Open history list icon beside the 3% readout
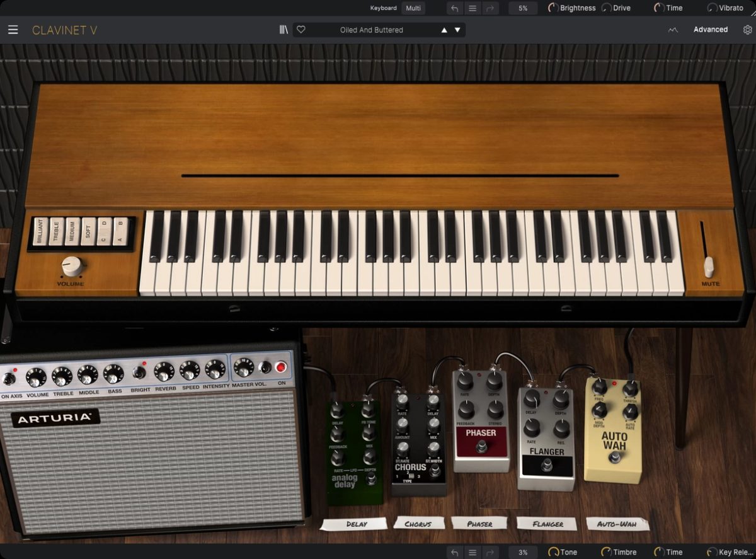Viewport: 756px width, 559px height. [472, 552]
